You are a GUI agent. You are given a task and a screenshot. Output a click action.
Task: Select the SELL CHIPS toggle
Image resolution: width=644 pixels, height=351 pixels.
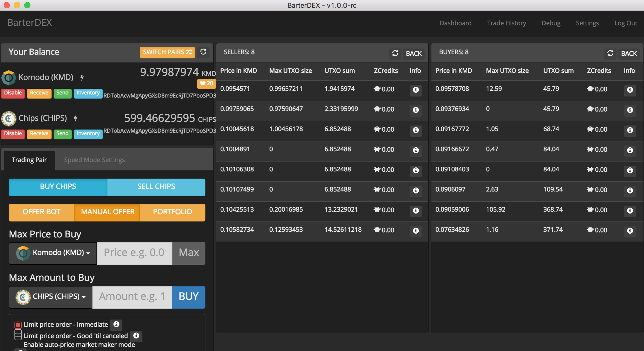click(x=156, y=187)
